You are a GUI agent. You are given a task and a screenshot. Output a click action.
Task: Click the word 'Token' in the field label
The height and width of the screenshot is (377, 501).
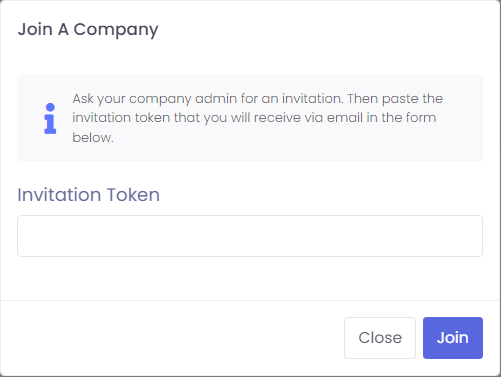pos(133,195)
